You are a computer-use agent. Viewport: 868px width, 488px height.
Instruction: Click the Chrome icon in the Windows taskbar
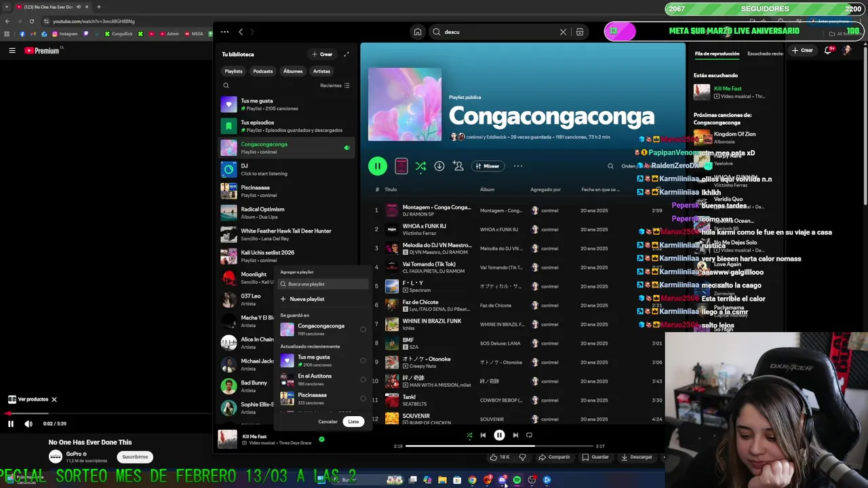[473, 480]
